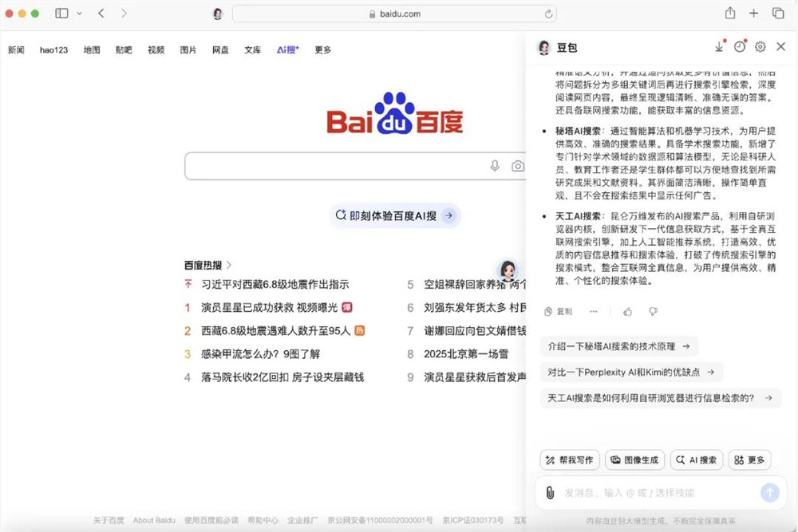Toggle the browser sidebar panel
Screen dimensions: 798x532
point(61,14)
